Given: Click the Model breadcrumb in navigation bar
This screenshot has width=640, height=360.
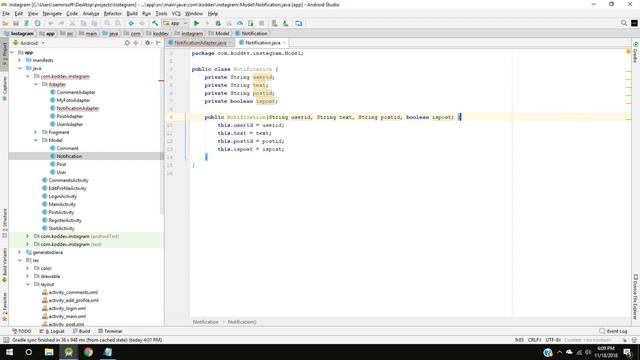Looking at the screenshot, I should coord(219,33).
